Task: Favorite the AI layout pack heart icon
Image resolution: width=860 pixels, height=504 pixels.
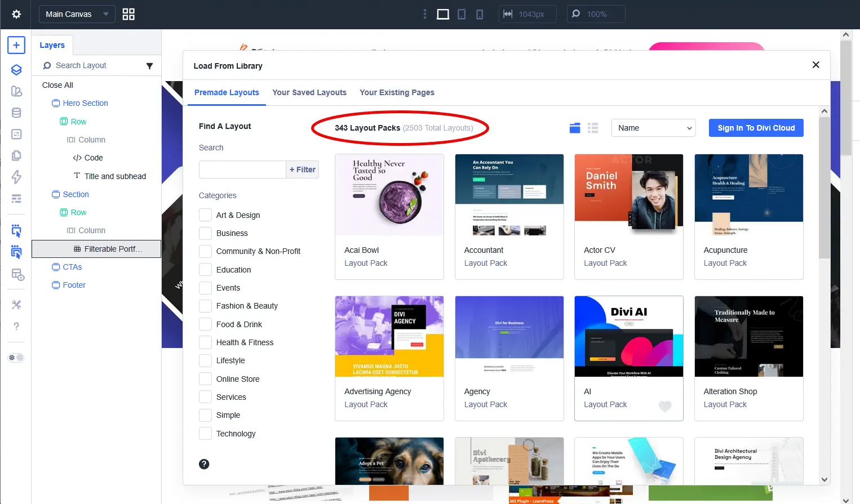Action: [665, 406]
